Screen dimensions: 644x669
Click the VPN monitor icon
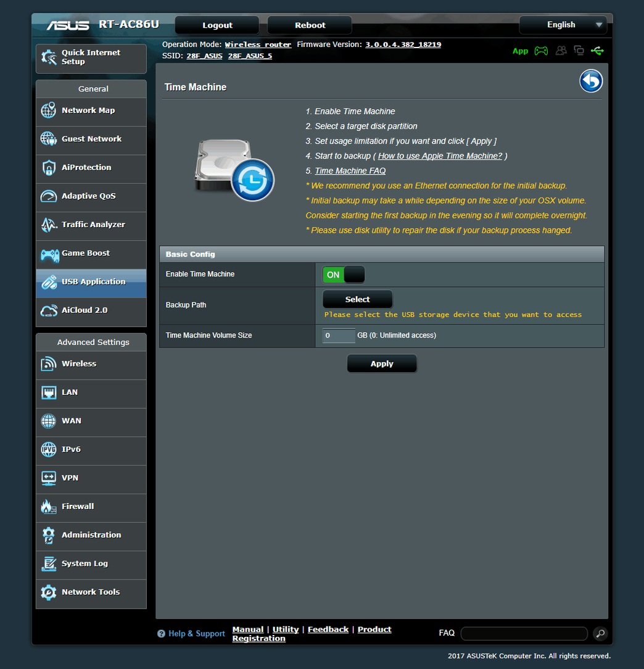point(49,478)
